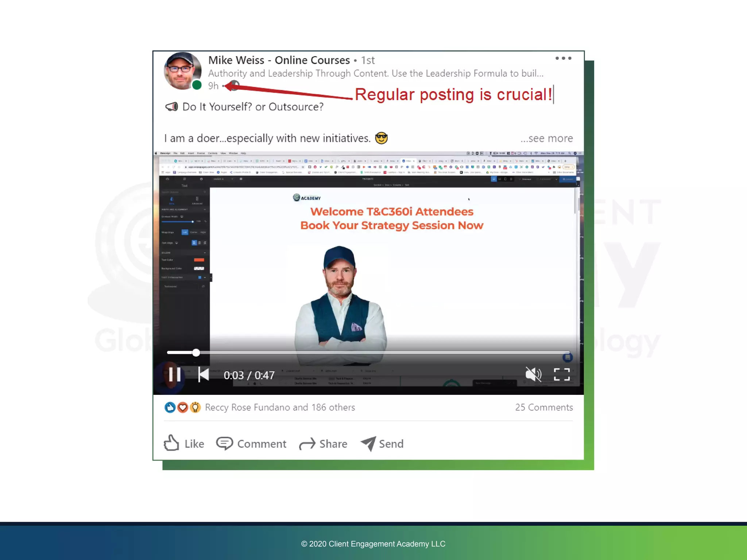The height and width of the screenshot is (560, 747).
Task: Click the globe visibility icon beside 9h
Action: pos(235,86)
